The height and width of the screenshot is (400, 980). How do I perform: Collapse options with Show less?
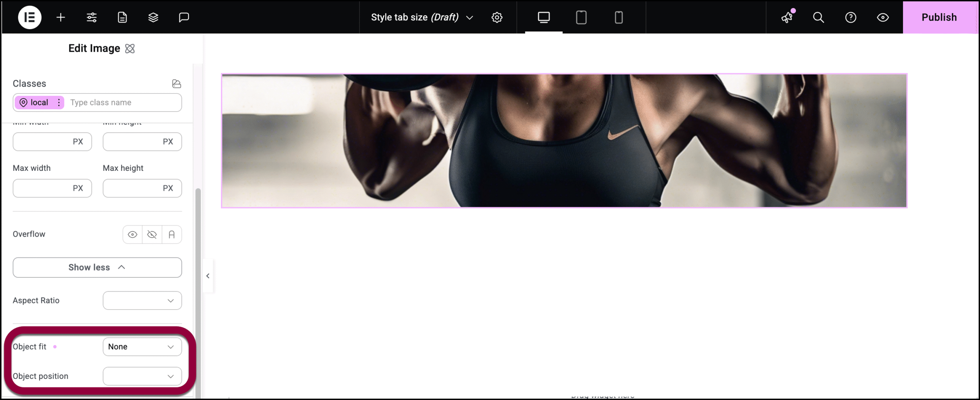[x=97, y=267]
